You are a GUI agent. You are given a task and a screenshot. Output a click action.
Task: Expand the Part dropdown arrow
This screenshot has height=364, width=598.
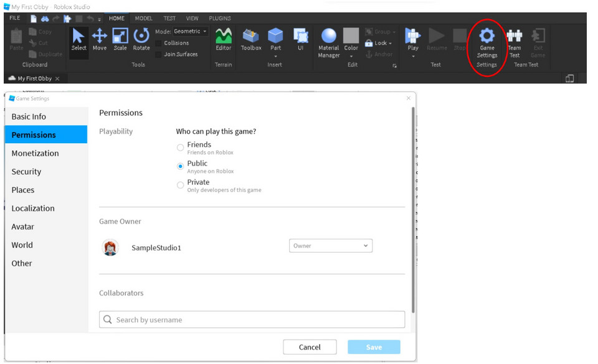tap(275, 56)
